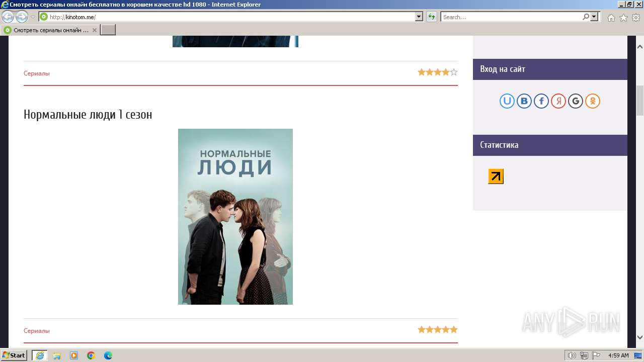Rate "Нормальные люди" five stars
This screenshot has width=644, height=362.
coord(454,330)
